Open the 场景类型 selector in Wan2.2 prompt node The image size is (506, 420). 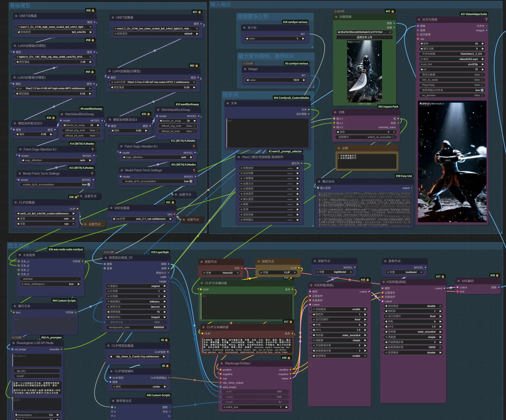[x=269, y=168]
